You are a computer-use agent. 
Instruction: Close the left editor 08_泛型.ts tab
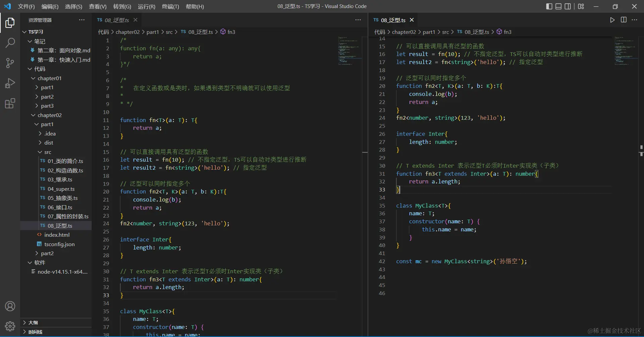coord(136,20)
